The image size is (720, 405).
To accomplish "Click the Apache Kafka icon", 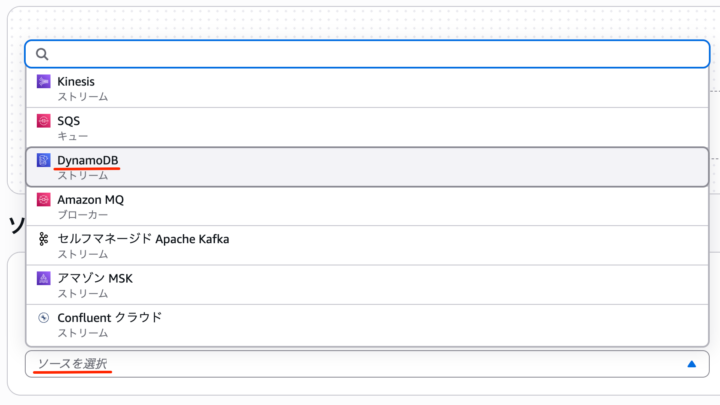I will 43,239.
